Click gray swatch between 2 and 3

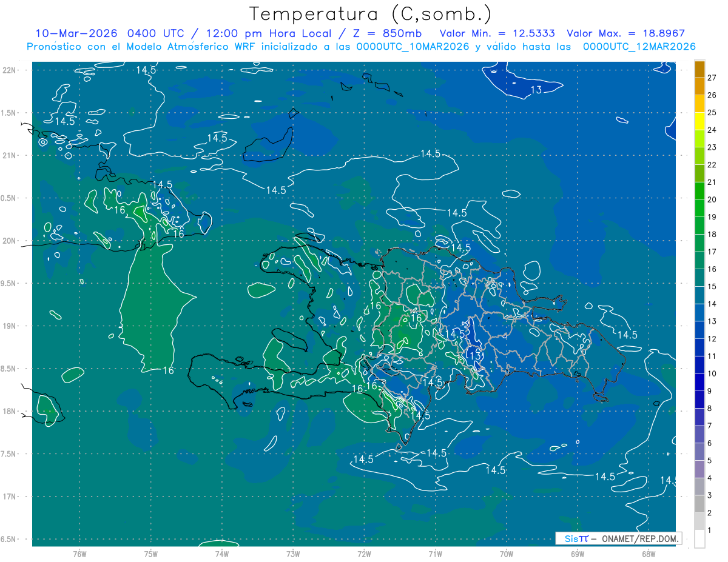(x=699, y=504)
